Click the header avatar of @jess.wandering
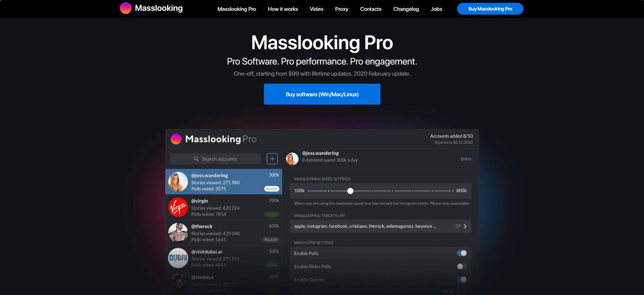The height and width of the screenshot is (295, 644). click(x=292, y=159)
